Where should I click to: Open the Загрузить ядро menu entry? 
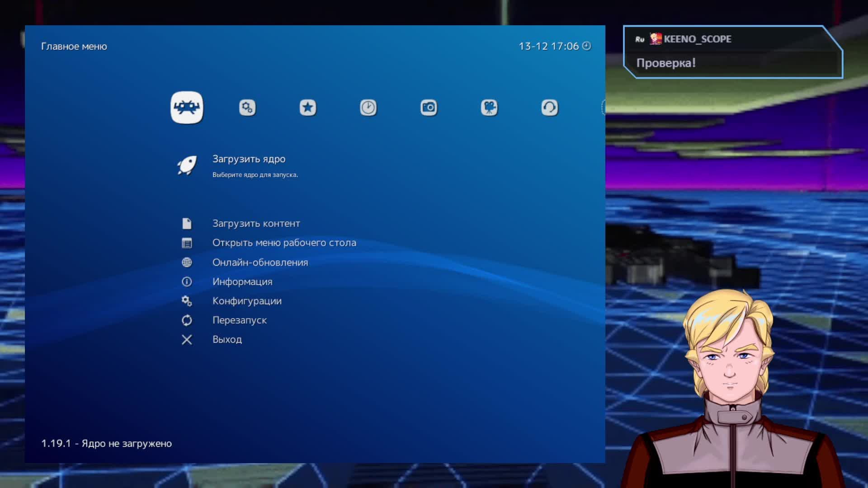pos(249,159)
